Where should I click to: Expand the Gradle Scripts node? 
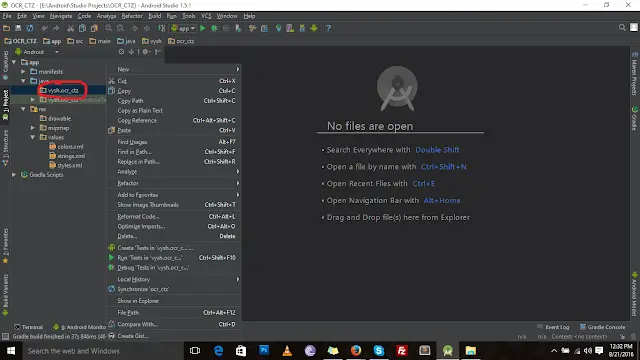14,175
